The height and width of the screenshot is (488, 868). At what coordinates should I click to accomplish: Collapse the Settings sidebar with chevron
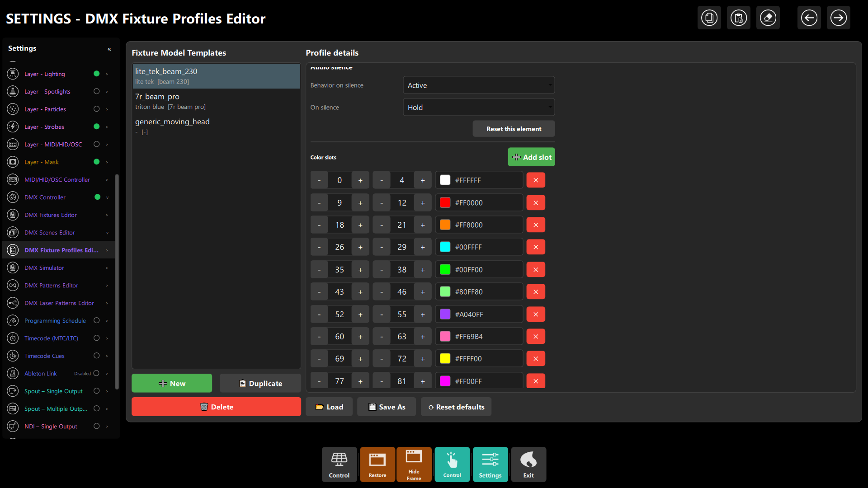[109, 49]
